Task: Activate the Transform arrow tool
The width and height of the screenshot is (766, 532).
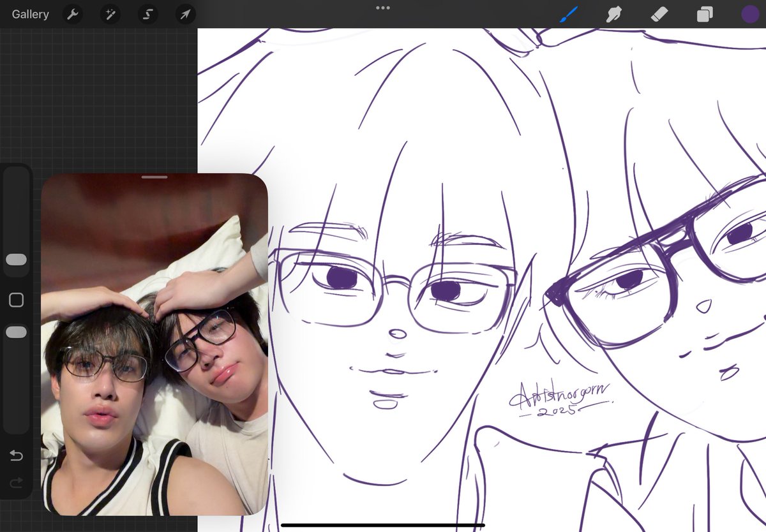Action: [x=186, y=14]
